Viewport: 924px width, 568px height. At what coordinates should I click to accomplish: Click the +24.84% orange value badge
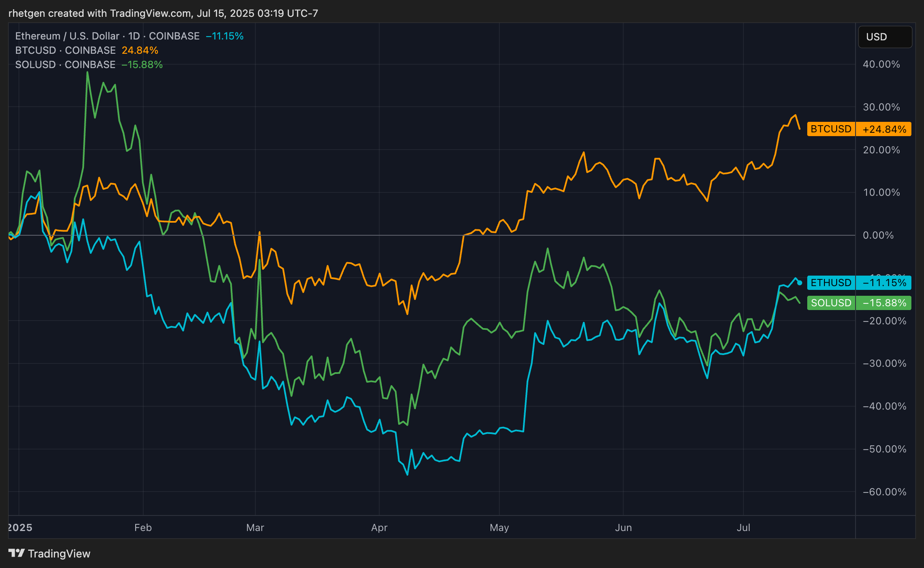[x=884, y=129]
